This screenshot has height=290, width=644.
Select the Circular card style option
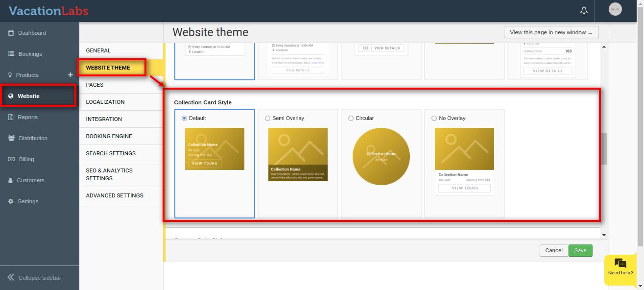[x=351, y=118]
